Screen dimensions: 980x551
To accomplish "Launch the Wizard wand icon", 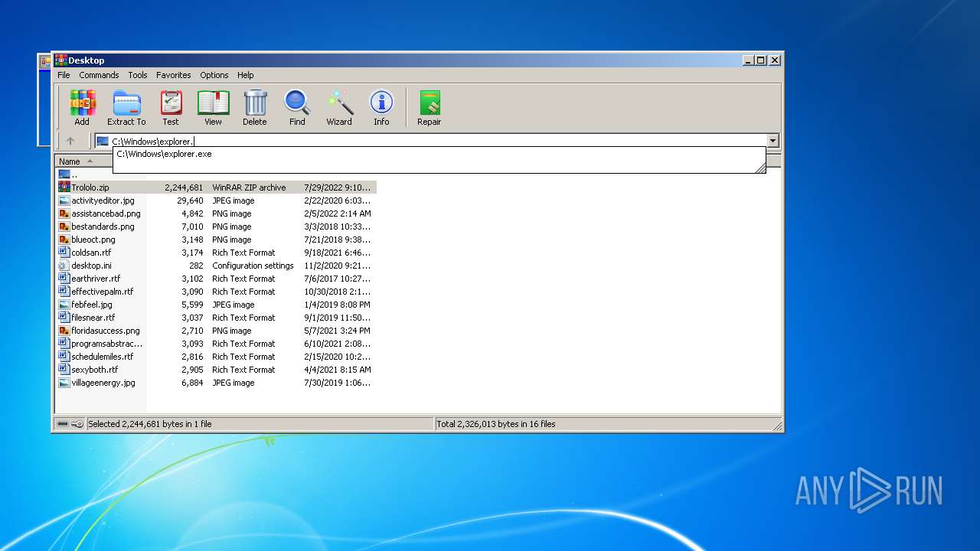I will (339, 108).
